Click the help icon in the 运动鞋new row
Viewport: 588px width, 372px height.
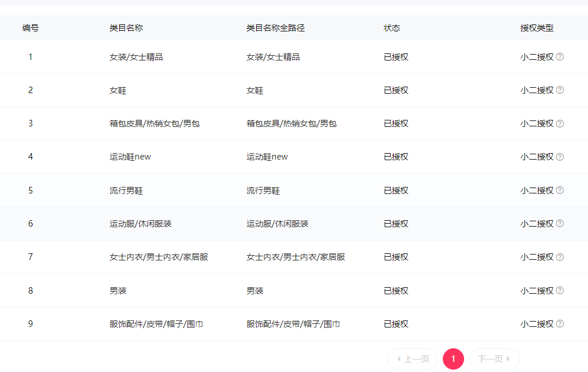[x=560, y=157]
